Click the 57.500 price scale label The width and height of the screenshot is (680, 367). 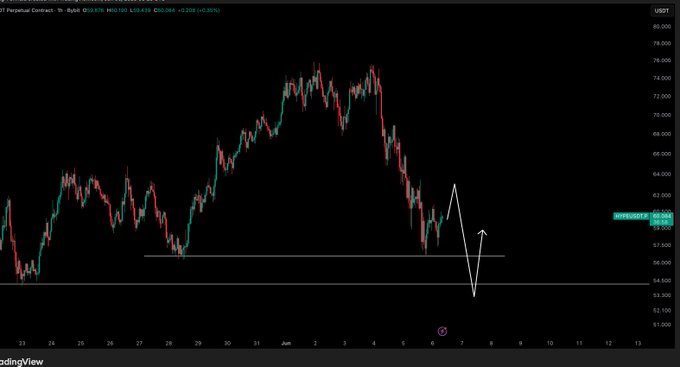click(x=662, y=246)
